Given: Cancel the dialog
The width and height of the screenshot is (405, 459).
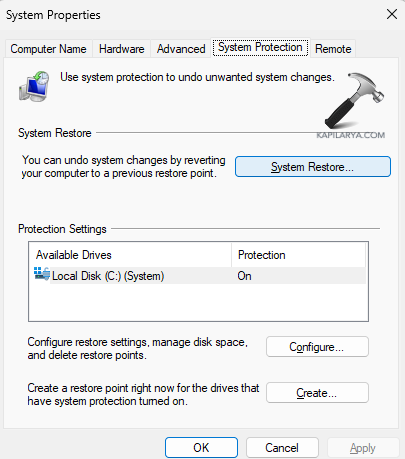Looking at the screenshot, I should [282, 448].
